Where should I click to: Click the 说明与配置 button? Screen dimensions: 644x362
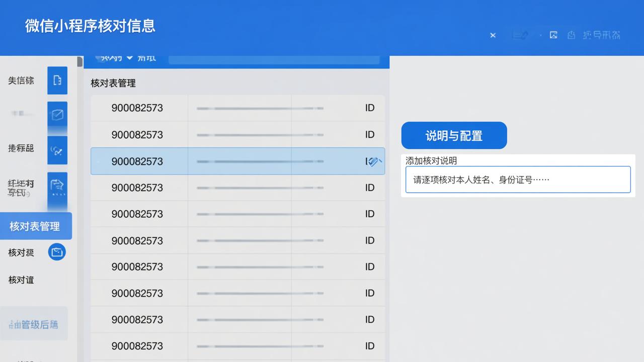tap(454, 135)
